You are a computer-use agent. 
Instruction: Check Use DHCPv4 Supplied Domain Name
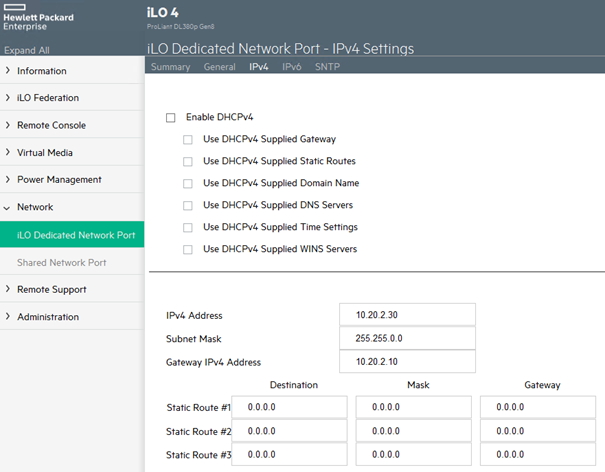[188, 183]
